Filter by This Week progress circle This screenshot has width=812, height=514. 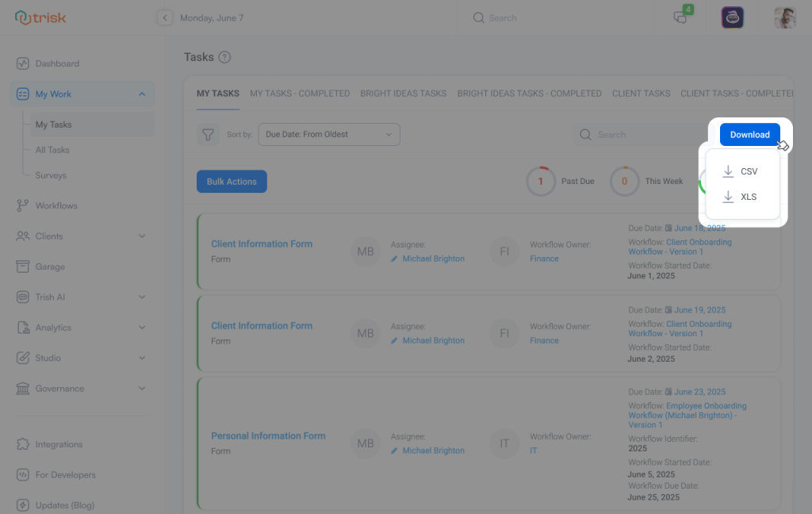(x=624, y=182)
